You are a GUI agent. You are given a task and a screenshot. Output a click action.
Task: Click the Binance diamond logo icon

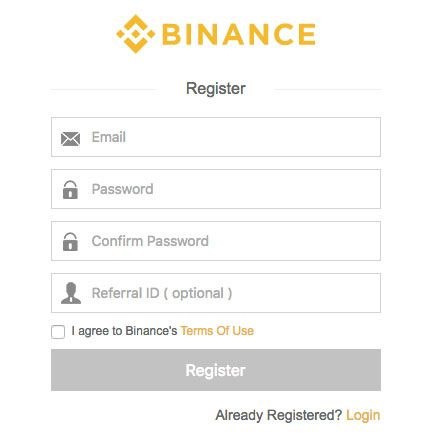point(136,34)
